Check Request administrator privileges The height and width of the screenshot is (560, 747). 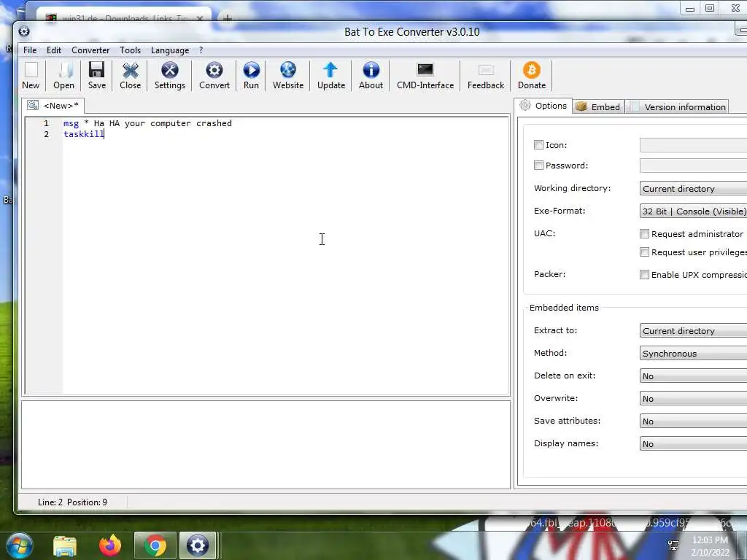tap(644, 234)
